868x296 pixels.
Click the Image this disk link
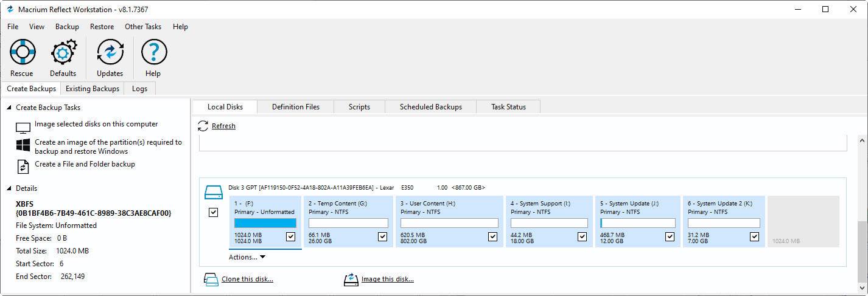388,280
